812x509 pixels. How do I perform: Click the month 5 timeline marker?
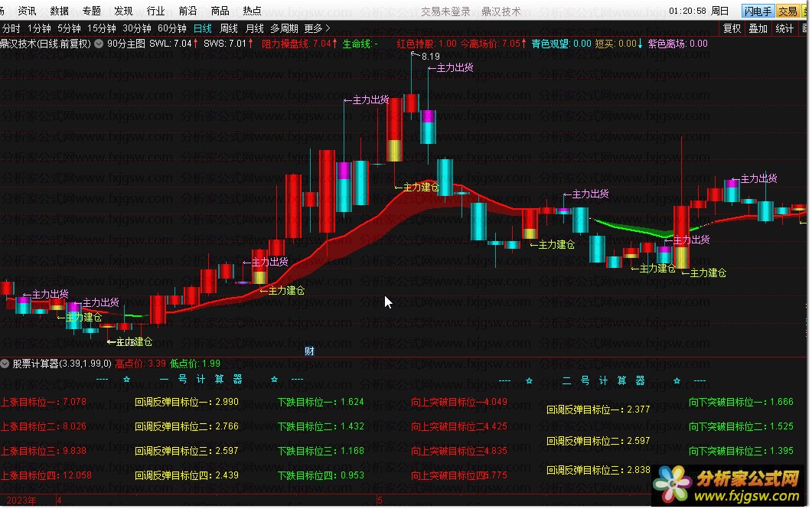(380, 501)
